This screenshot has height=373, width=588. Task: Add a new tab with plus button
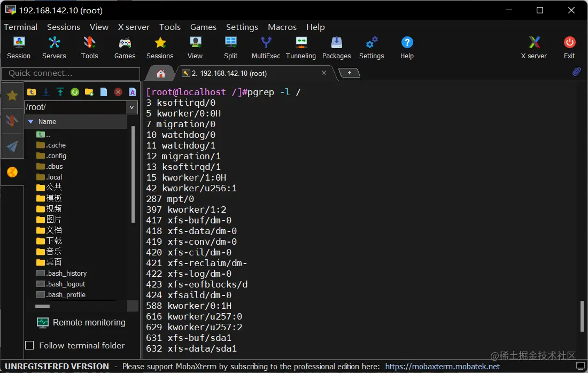tap(349, 73)
